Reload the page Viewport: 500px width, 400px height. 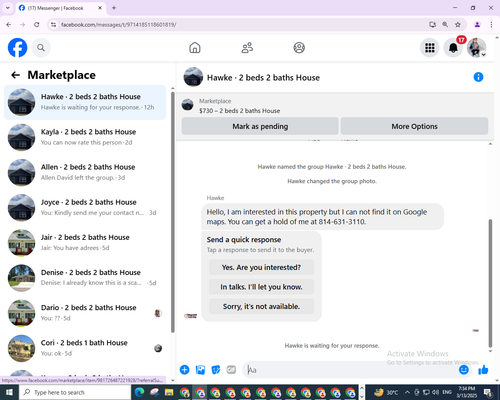37,25
